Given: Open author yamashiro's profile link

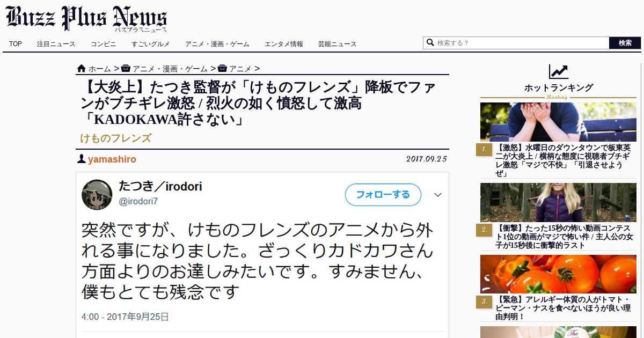Looking at the screenshot, I should click(x=112, y=159).
